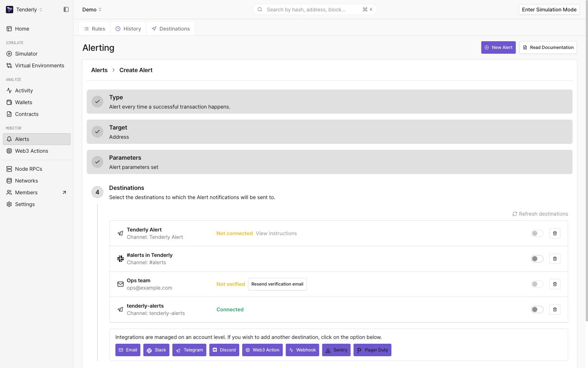Go back to Alerts breadcrumb
This screenshot has height=368, width=588.
pos(99,70)
